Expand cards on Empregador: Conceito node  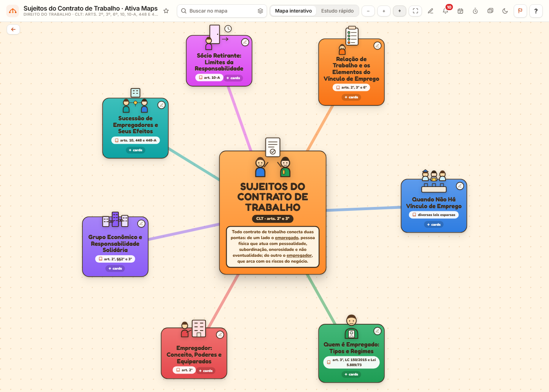206,371
